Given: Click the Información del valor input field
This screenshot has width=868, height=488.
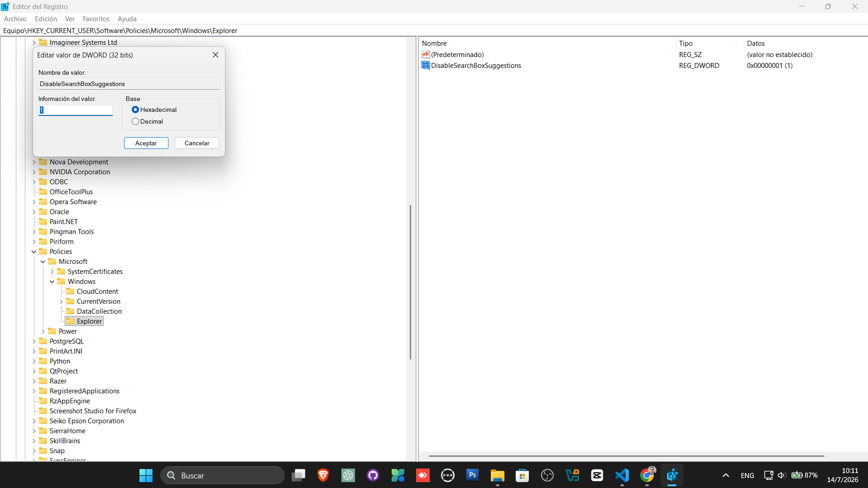Looking at the screenshot, I should [75, 110].
